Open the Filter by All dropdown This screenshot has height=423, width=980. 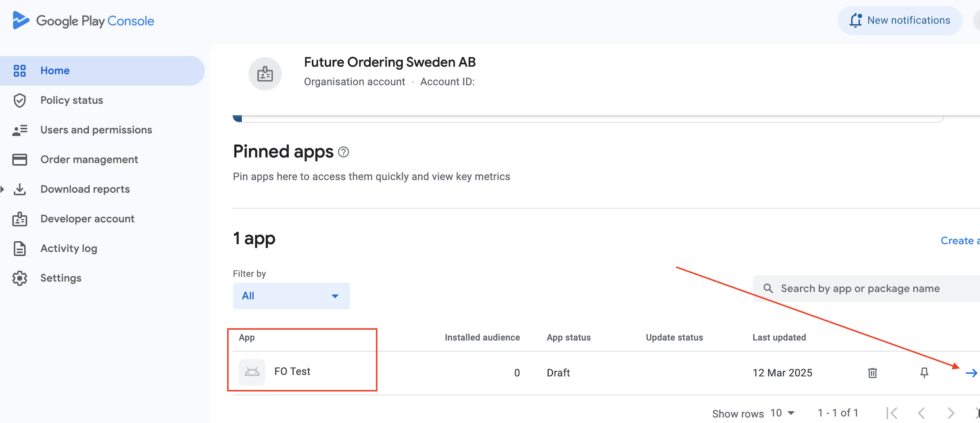coord(291,296)
